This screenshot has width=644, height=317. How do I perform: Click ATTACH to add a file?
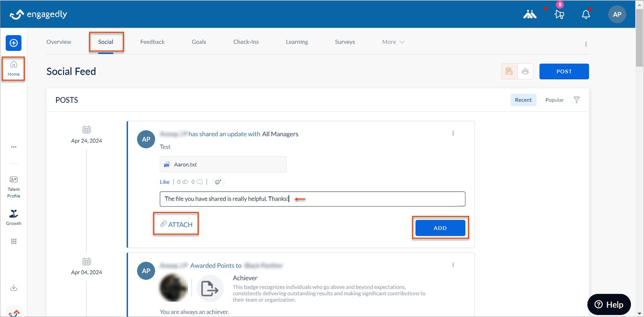[x=176, y=224]
